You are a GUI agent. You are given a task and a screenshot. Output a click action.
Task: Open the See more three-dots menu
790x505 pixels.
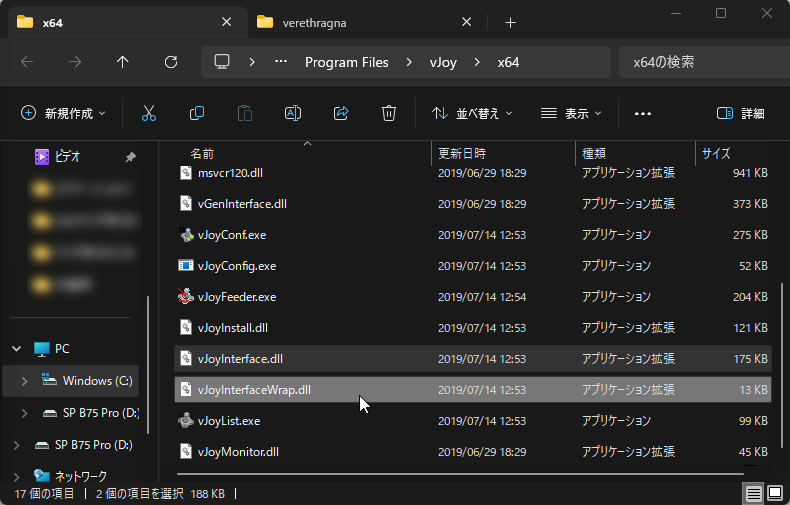tap(643, 114)
